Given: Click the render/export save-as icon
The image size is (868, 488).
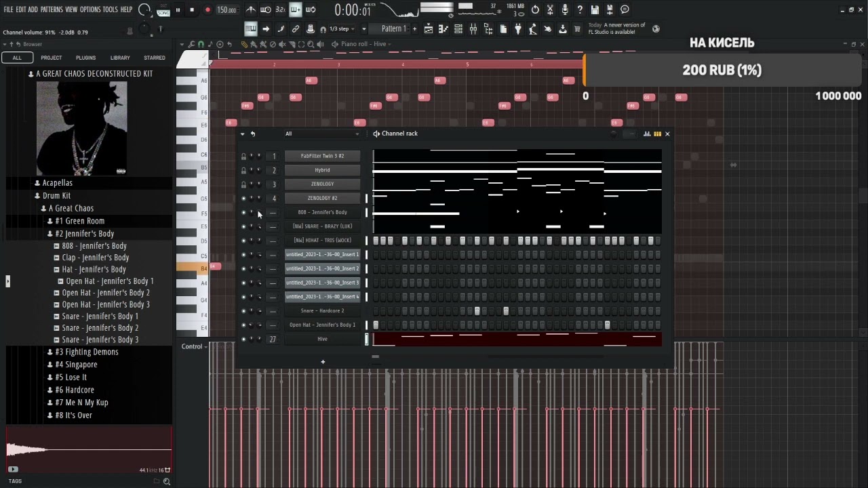Looking at the screenshot, I should (610, 9).
